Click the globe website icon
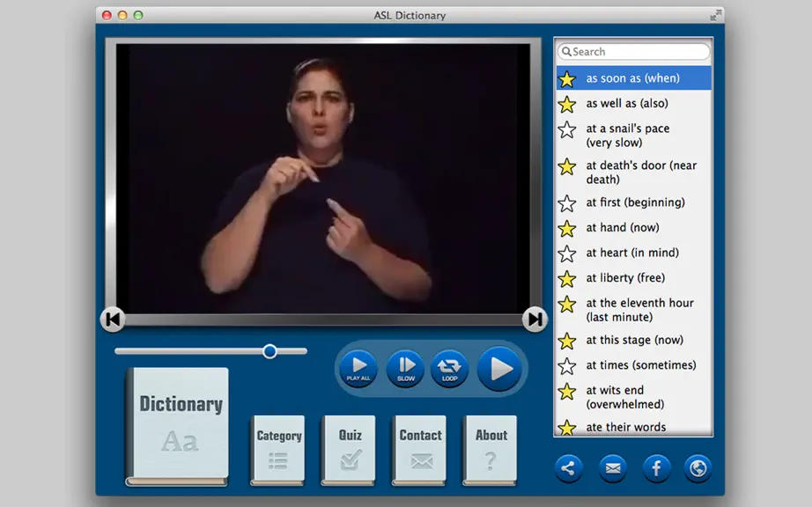Image resolution: width=812 pixels, height=507 pixels. [698, 469]
